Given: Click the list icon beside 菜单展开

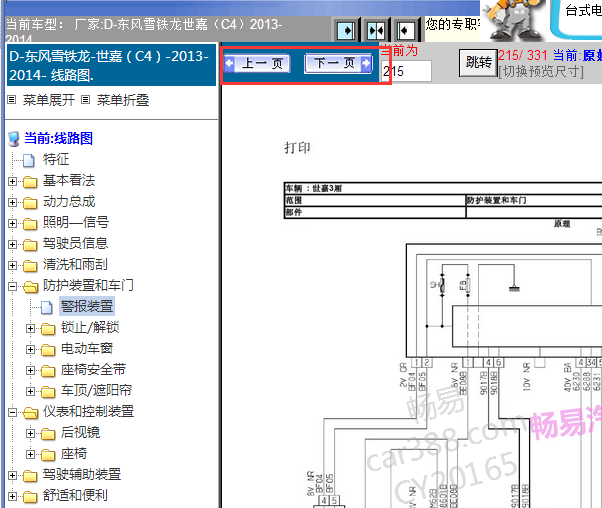Looking at the screenshot, I should click(12, 100).
